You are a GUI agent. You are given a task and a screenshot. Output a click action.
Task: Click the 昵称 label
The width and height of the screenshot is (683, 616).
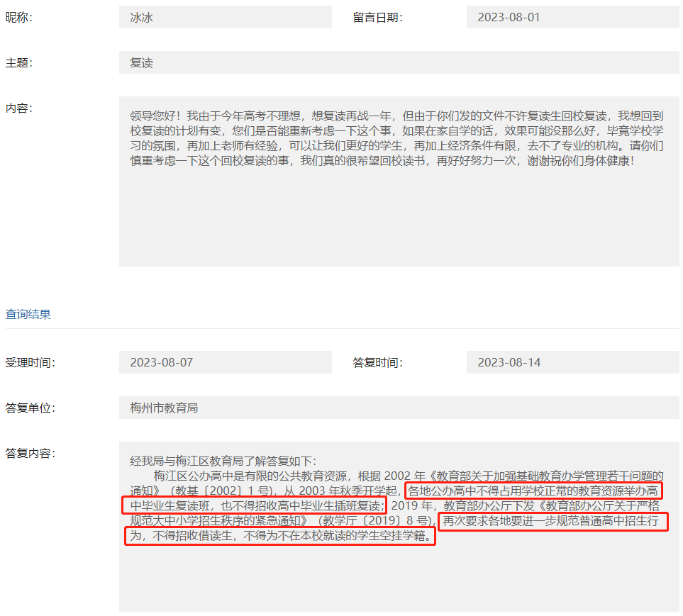pos(18,18)
